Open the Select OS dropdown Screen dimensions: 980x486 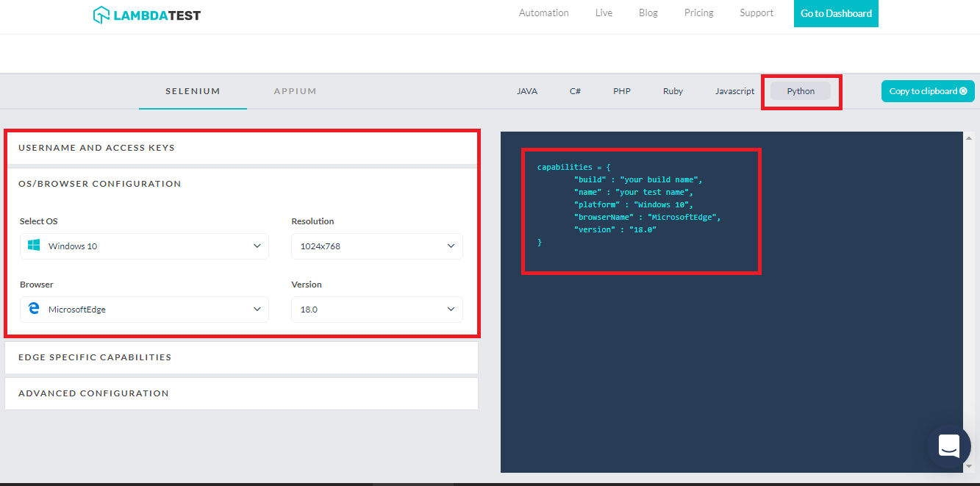point(144,246)
